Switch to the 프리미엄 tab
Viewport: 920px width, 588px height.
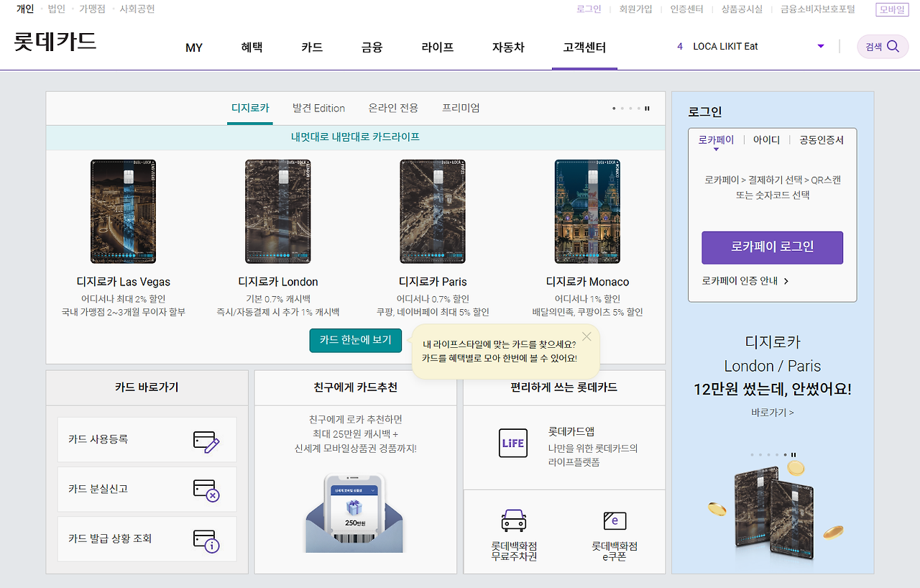(x=461, y=109)
